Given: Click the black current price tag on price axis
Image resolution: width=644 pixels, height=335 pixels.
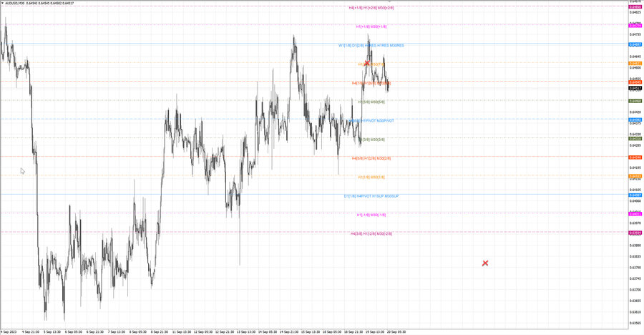Looking at the screenshot, I should [635, 88].
